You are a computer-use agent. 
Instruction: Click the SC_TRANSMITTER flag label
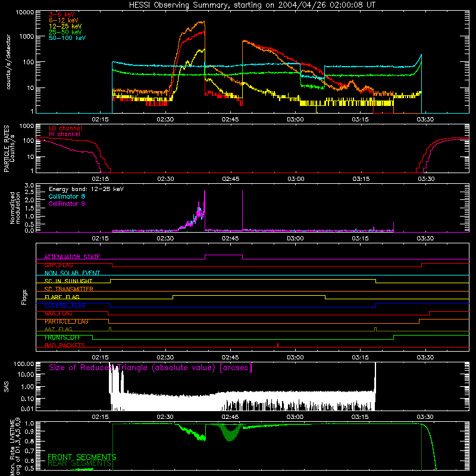click(68, 289)
